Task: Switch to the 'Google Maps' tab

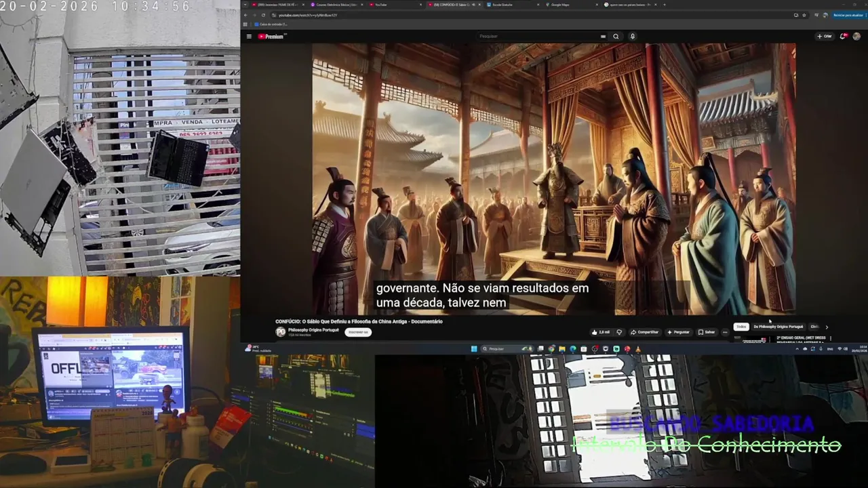Action: (x=574, y=5)
